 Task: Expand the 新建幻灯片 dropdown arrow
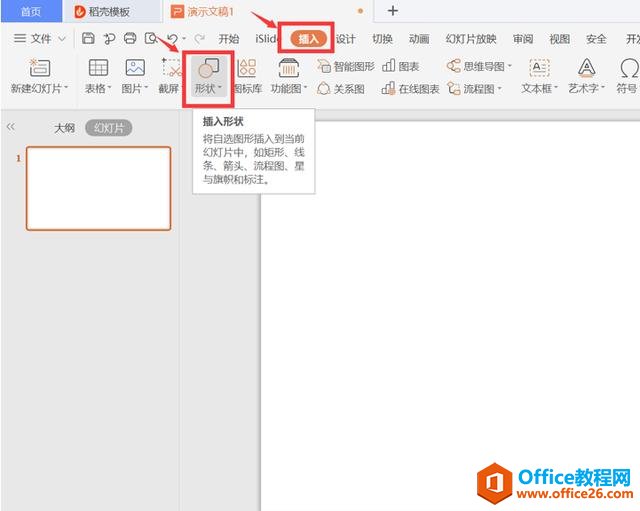pos(66,88)
